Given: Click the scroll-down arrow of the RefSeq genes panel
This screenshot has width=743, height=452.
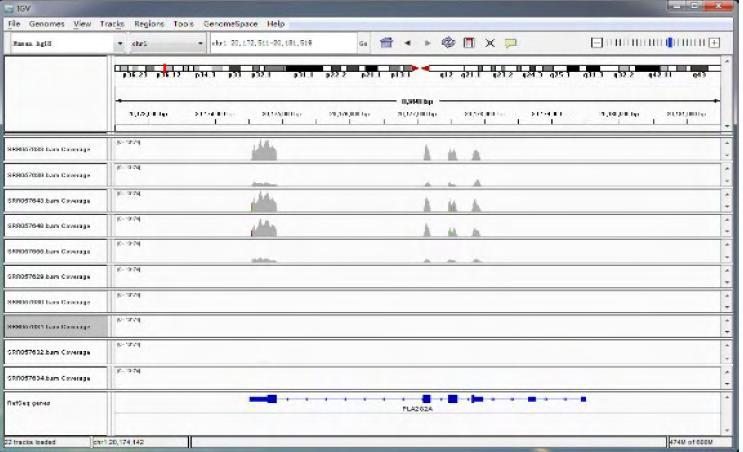Looking at the screenshot, I should 727,431.
